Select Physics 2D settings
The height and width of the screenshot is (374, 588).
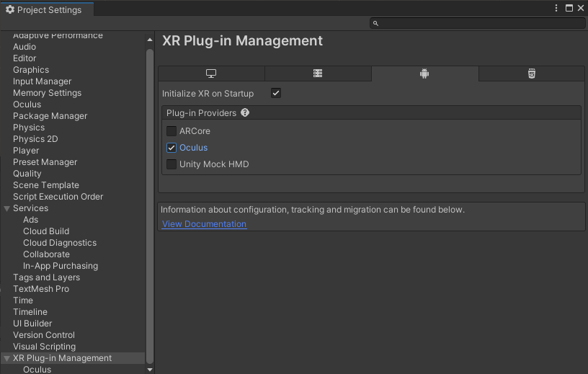point(35,139)
